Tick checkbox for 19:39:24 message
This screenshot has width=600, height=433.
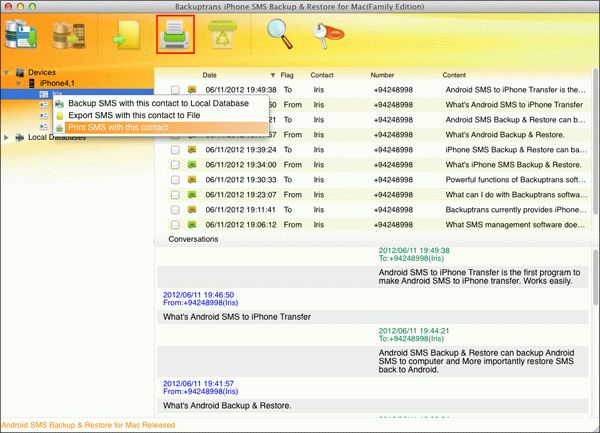coord(175,150)
